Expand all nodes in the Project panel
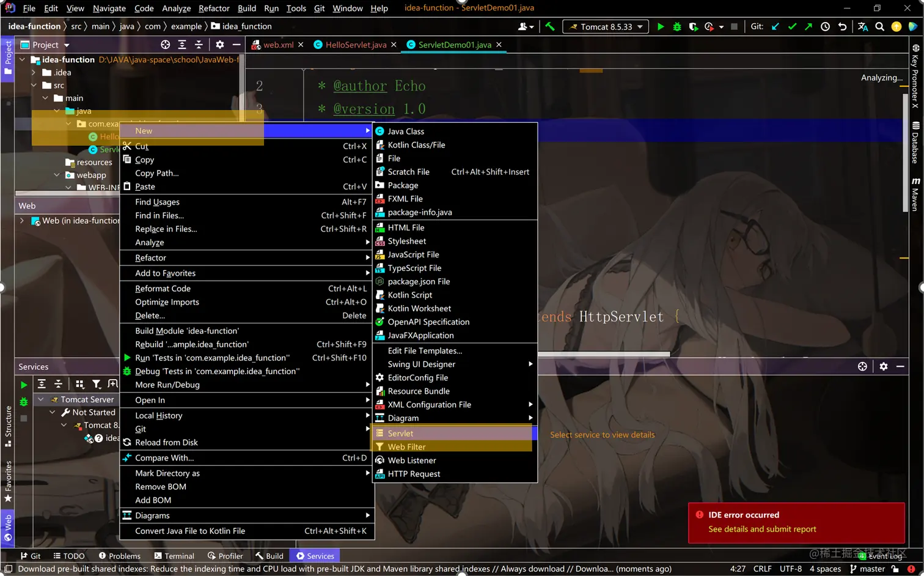The width and height of the screenshot is (924, 576). 182,45
